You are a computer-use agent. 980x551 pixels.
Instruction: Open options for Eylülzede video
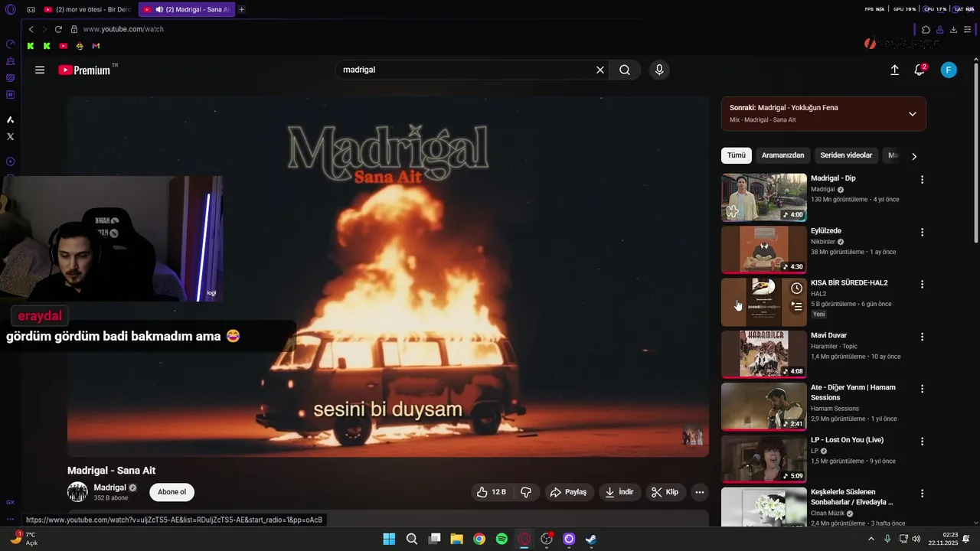click(x=922, y=232)
